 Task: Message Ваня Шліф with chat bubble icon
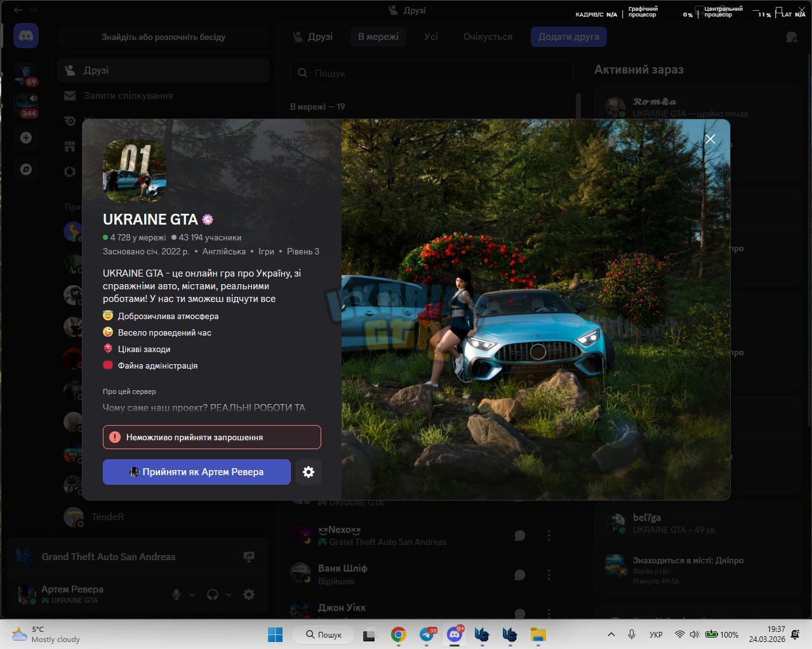coord(519,575)
